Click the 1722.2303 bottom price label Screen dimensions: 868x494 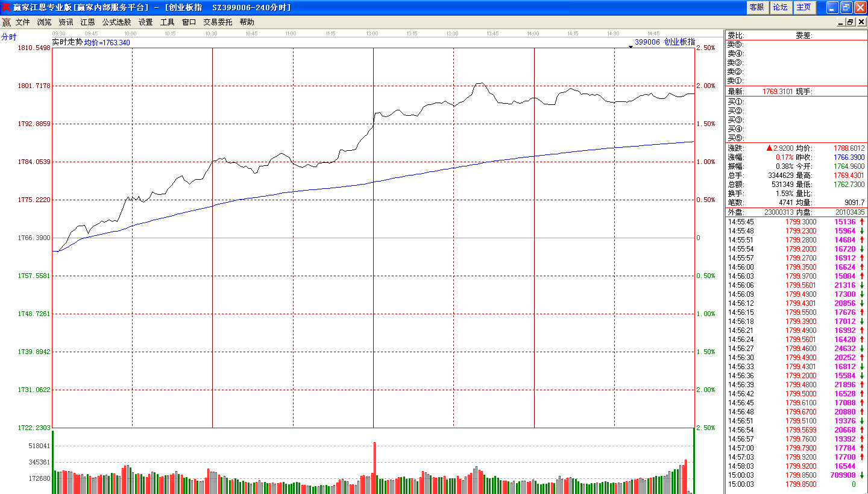click(34, 428)
